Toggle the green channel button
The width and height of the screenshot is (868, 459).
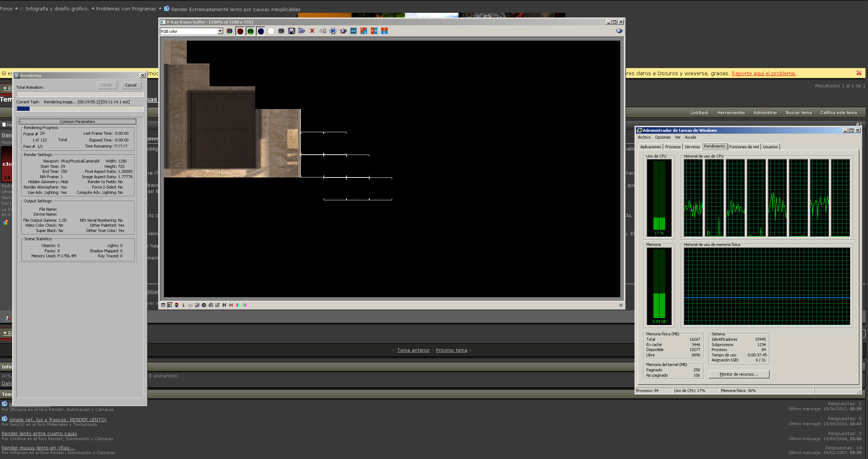[x=250, y=31]
